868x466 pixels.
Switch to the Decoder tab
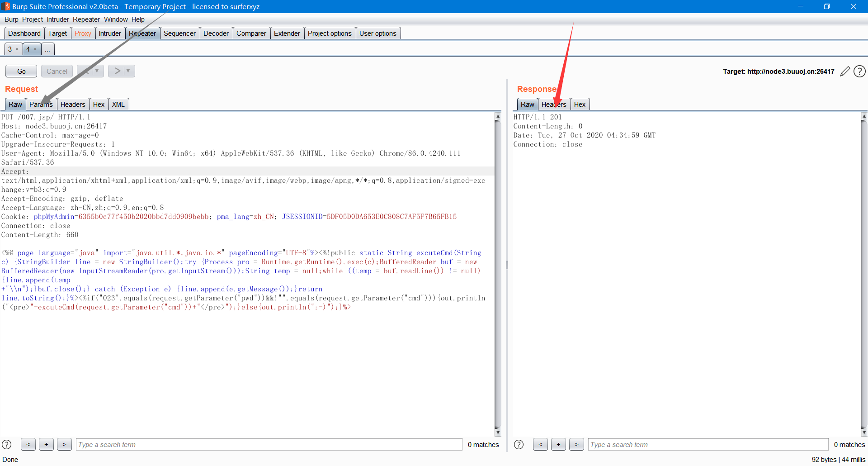[216, 33]
